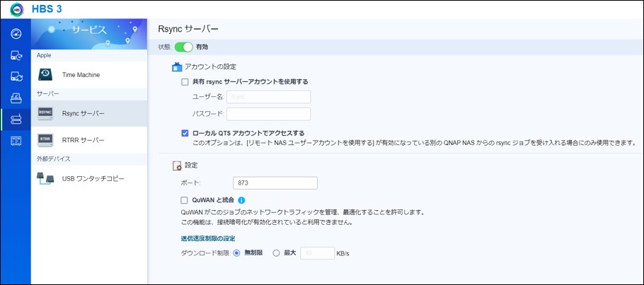Screen dimensions: 644x285
Task: Select the Services sidebar icon
Action: (16, 119)
